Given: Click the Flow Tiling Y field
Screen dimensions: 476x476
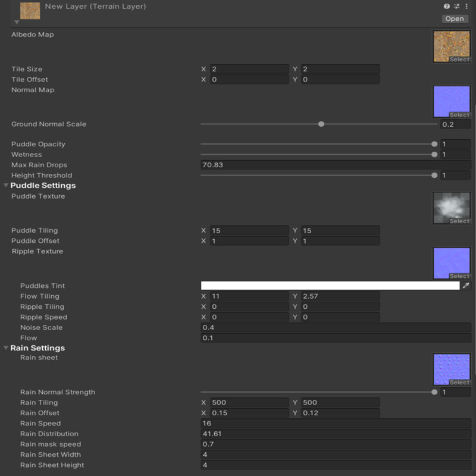Looking at the screenshot, I should point(340,296).
